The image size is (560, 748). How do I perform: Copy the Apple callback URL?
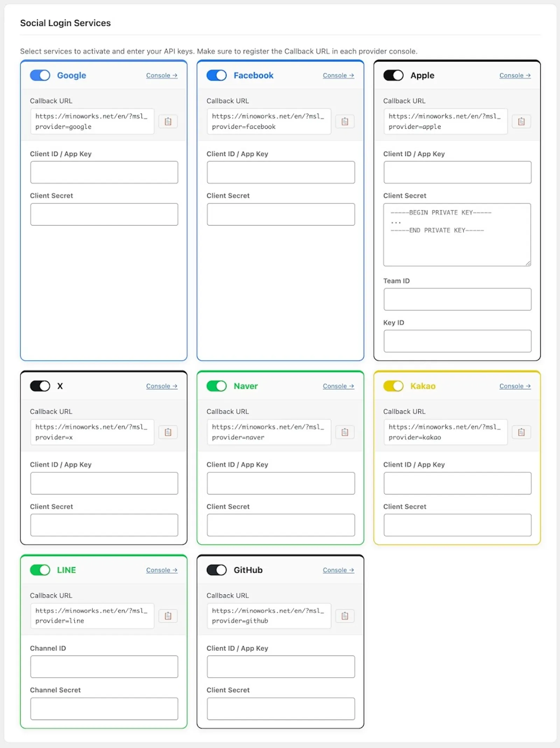click(521, 121)
